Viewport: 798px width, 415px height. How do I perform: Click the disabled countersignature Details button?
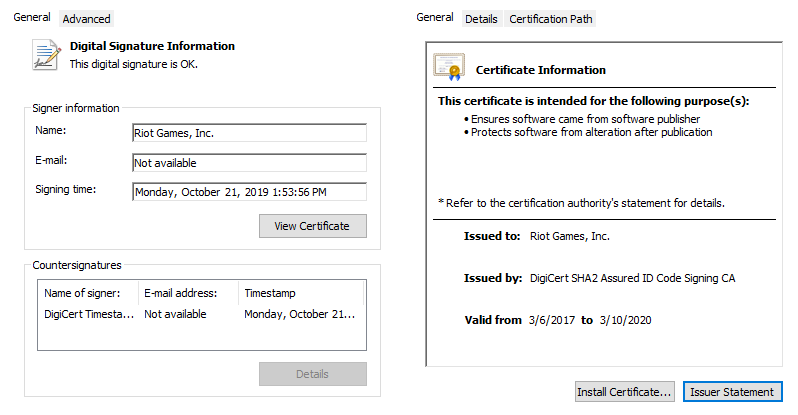click(x=312, y=374)
